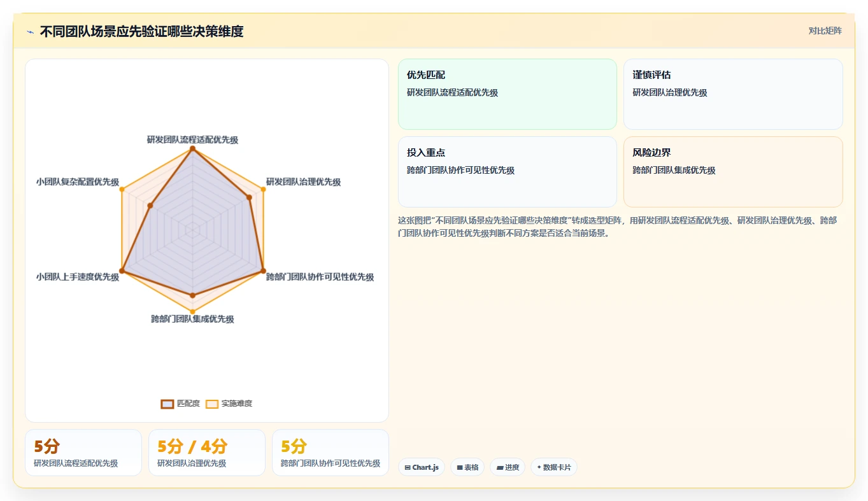This screenshot has width=868, height=501.
Task: Click radar axis label 跨部门团队集成优先级
Action: 192,319
